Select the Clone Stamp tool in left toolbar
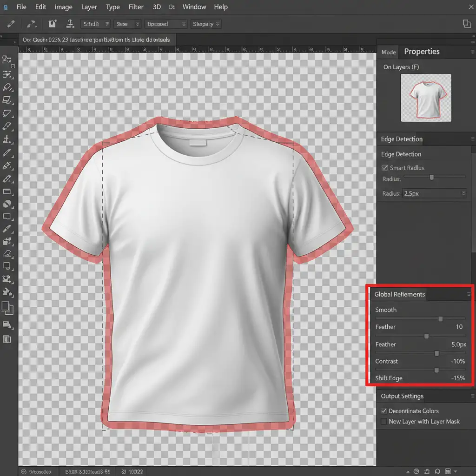 (7, 139)
